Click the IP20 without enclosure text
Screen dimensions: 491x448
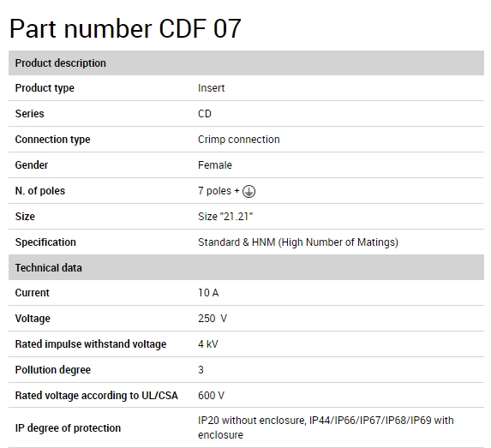click(x=252, y=420)
